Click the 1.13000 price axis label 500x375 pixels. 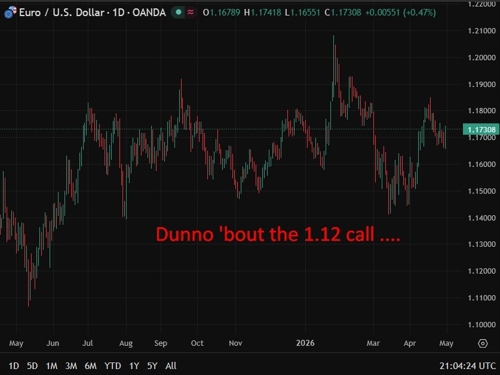482,244
